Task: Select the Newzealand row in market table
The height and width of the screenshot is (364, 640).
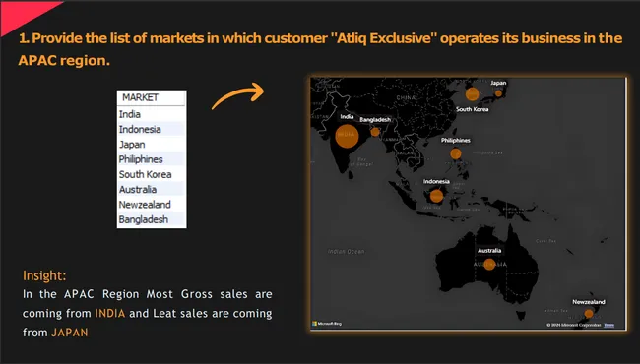Action: coord(151,205)
